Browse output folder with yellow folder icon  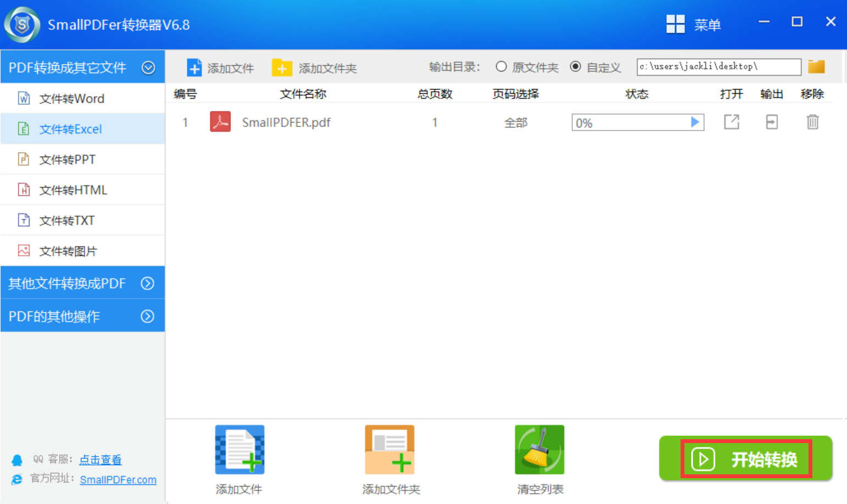tap(816, 66)
